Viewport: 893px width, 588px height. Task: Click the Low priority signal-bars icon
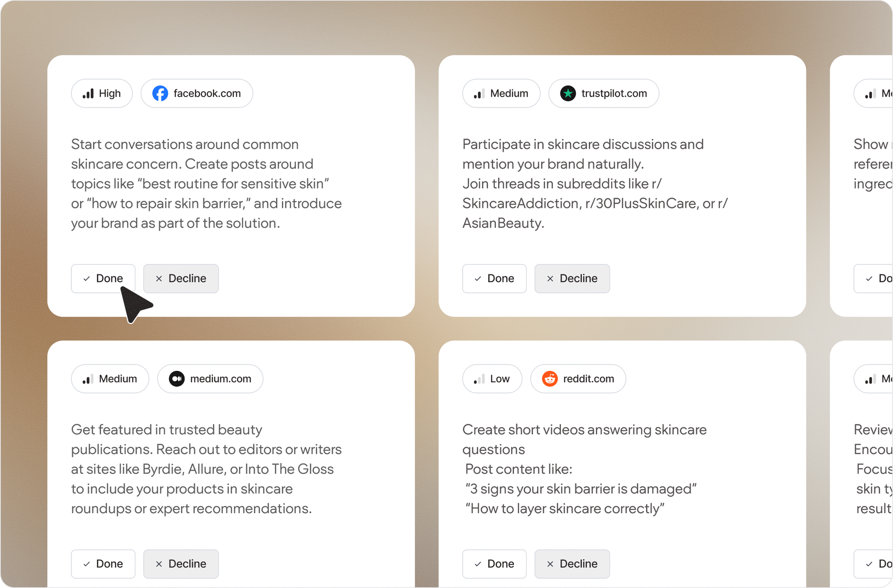(x=480, y=379)
